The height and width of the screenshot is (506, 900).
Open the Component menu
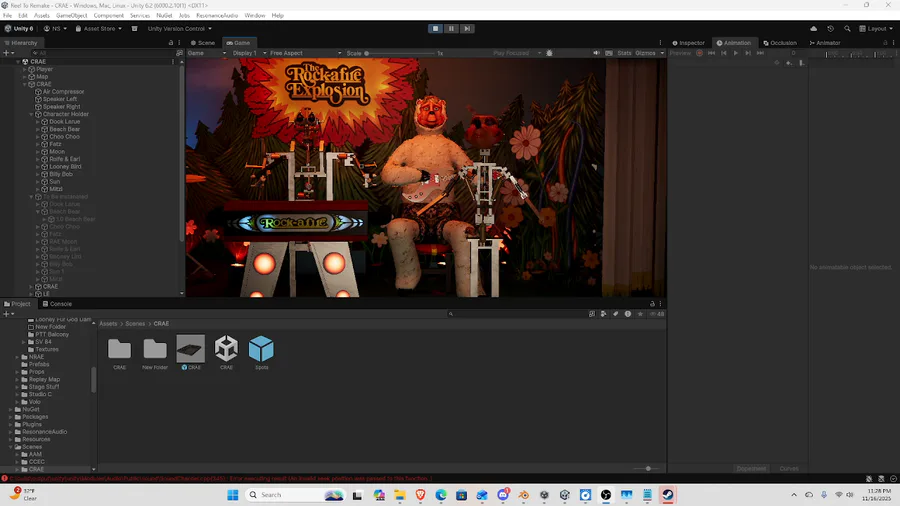108,15
